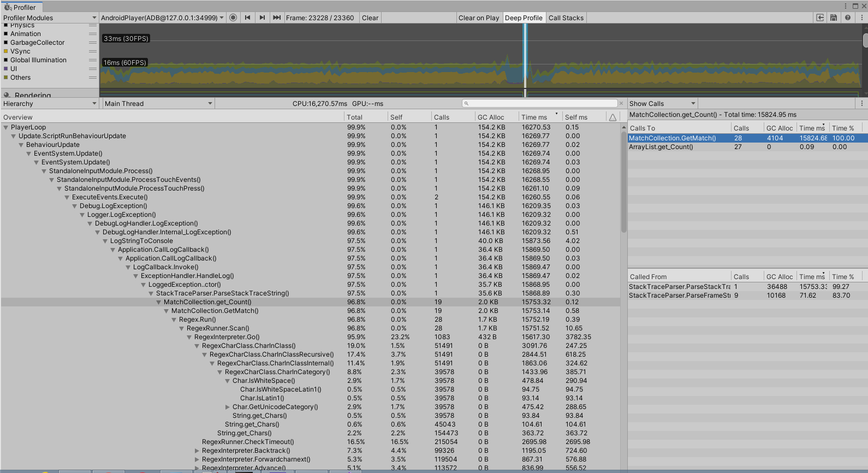Click the module charts vertical scrollbar
Screen dimensions: 868x473
coord(865,40)
